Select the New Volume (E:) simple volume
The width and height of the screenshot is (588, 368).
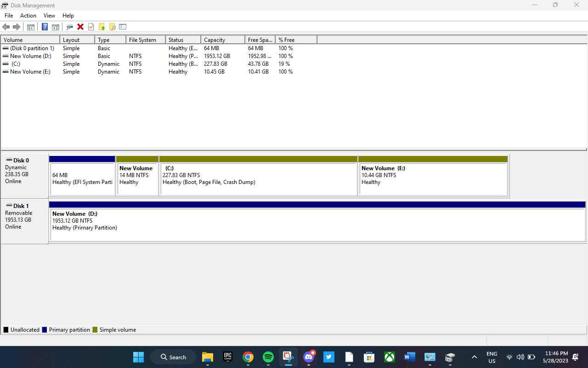pos(432,176)
